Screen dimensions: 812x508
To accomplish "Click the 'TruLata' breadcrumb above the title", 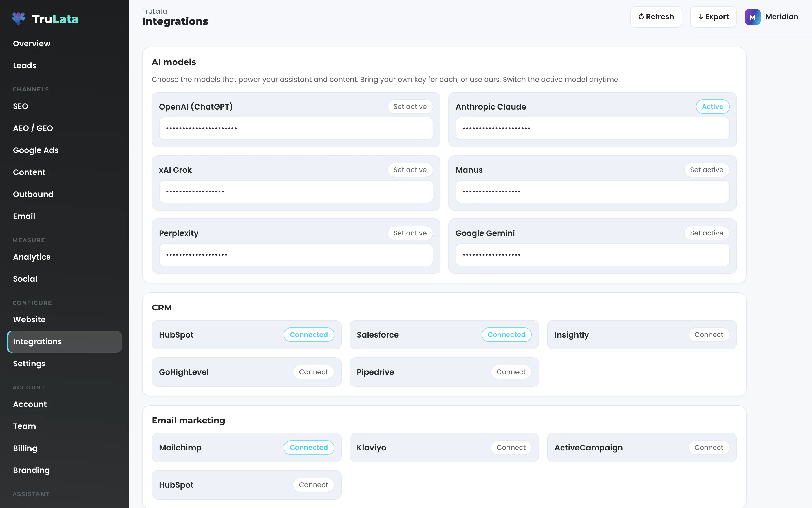I will 154,11.
